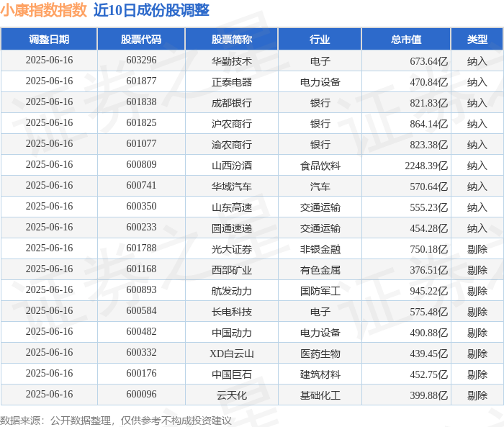Select stock code 601077

[141, 144]
